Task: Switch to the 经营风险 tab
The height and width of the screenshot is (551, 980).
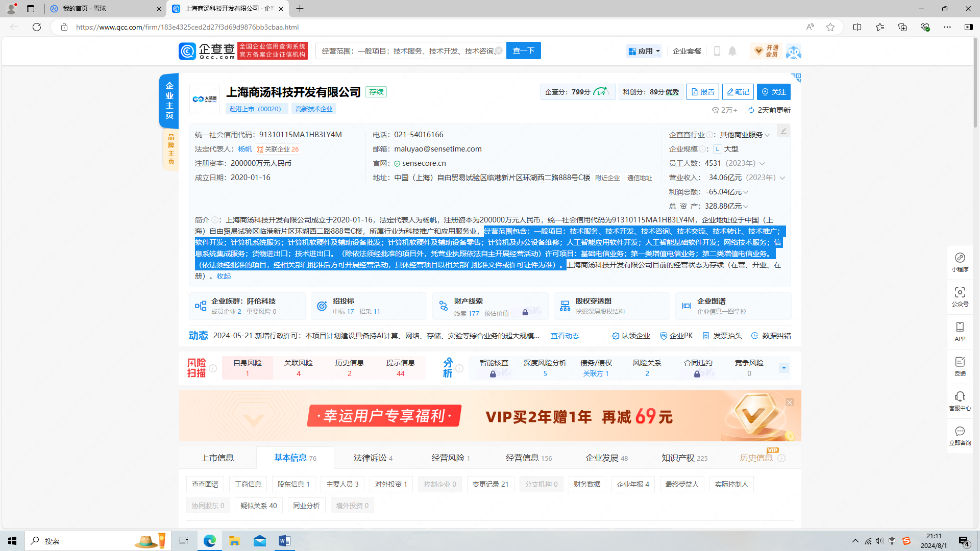Action: click(x=451, y=458)
